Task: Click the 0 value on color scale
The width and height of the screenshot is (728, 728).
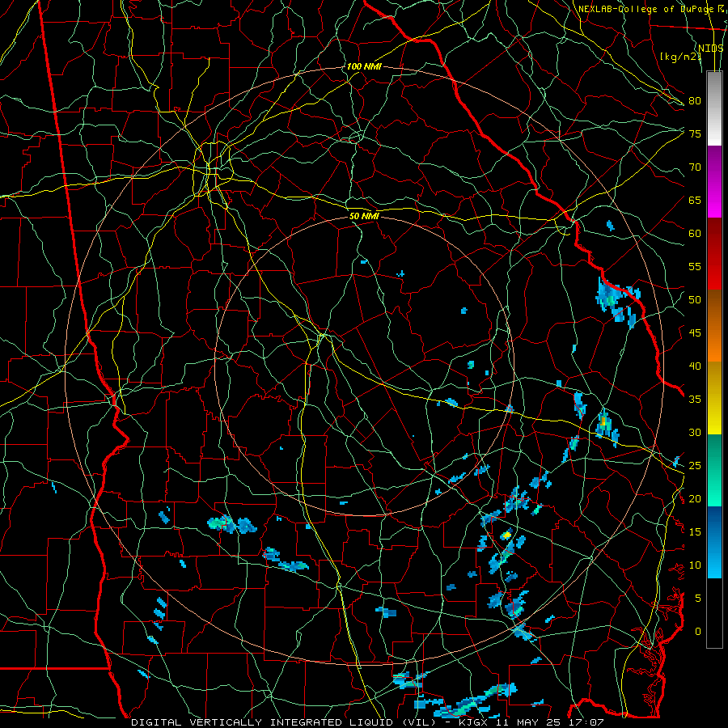Action: [698, 632]
